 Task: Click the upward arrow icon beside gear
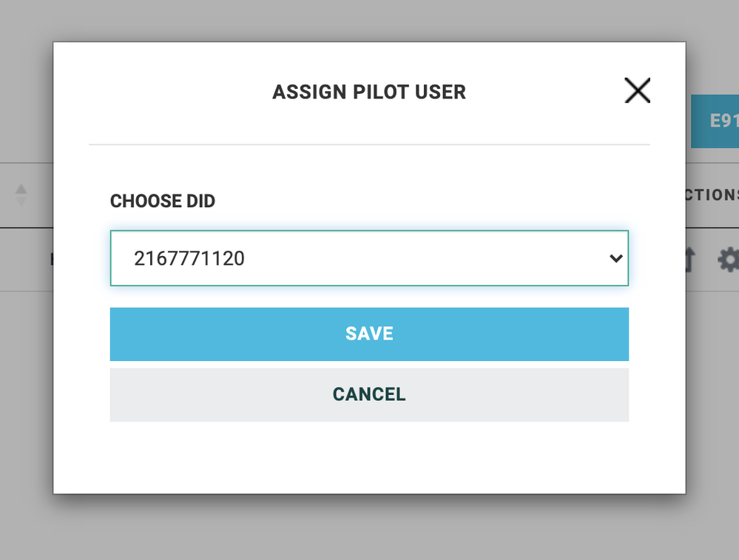(690, 260)
